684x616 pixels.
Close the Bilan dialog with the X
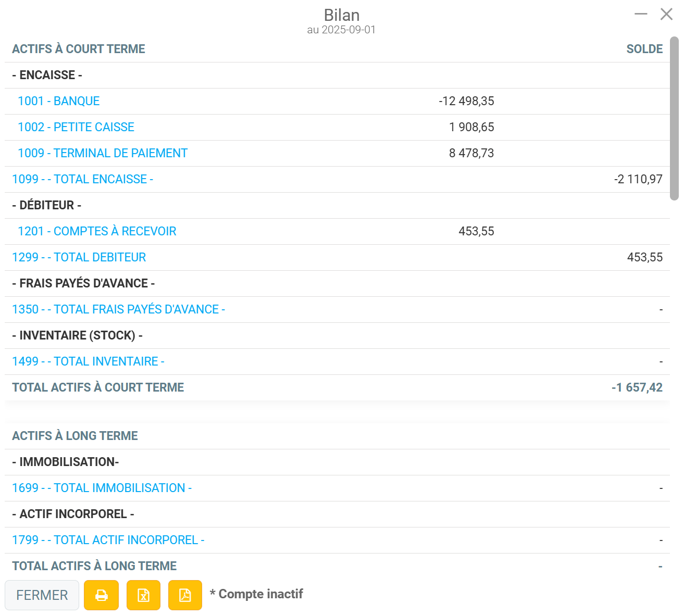pyautogui.click(x=666, y=14)
